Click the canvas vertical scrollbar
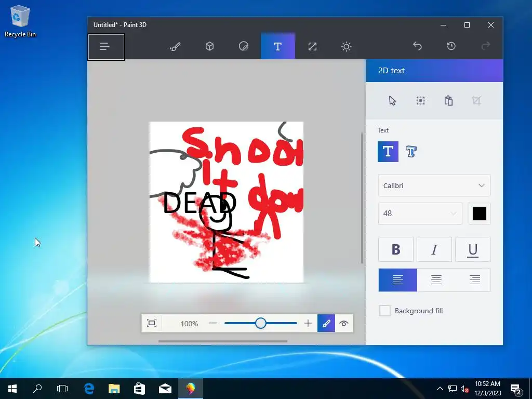This screenshot has width=532, height=399. coord(362,198)
